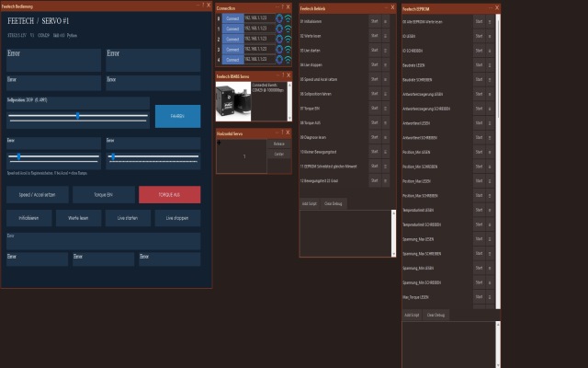Viewport: 588px width, 368px height.
Task: Open help for the Feetech Bedienung window
Action: pos(203,6)
